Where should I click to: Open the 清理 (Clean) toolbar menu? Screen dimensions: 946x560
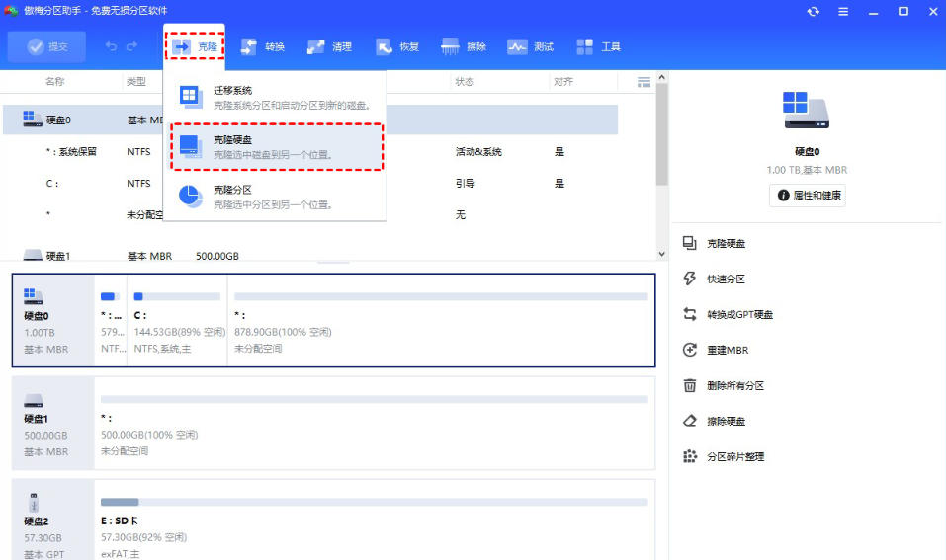[329, 46]
